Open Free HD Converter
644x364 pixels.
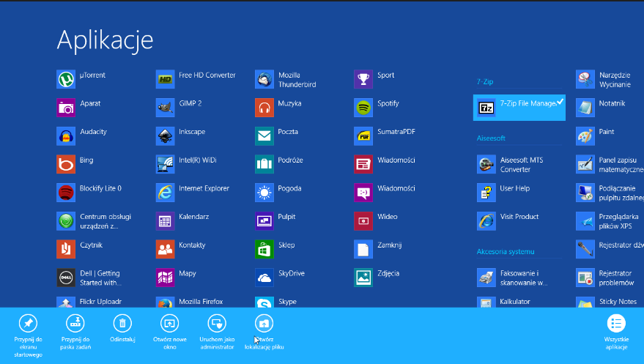[165, 79]
